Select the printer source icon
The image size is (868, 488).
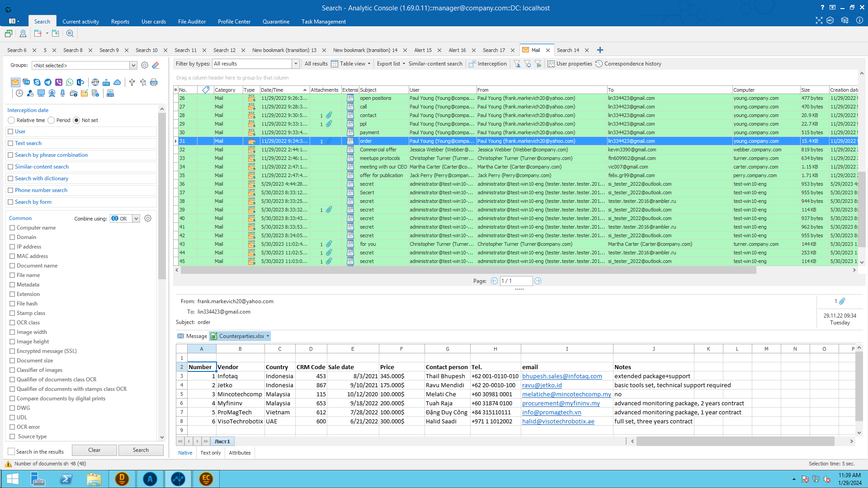(154, 82)
